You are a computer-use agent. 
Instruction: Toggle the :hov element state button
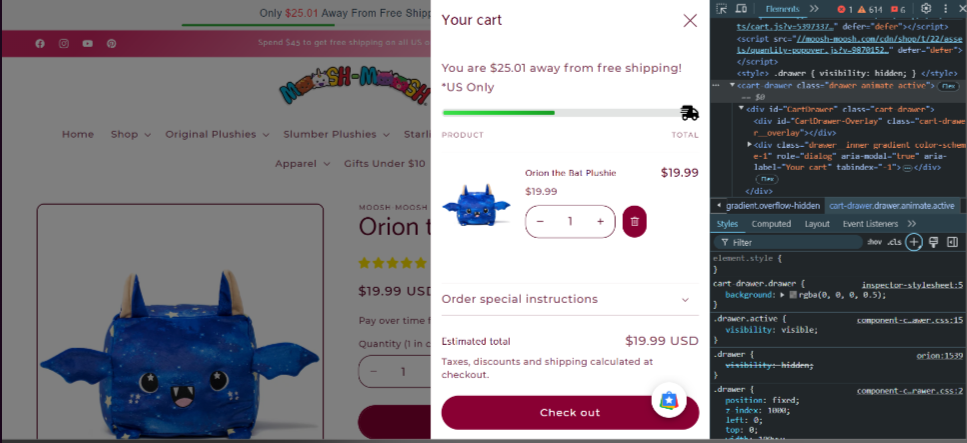tap(874, 242)
